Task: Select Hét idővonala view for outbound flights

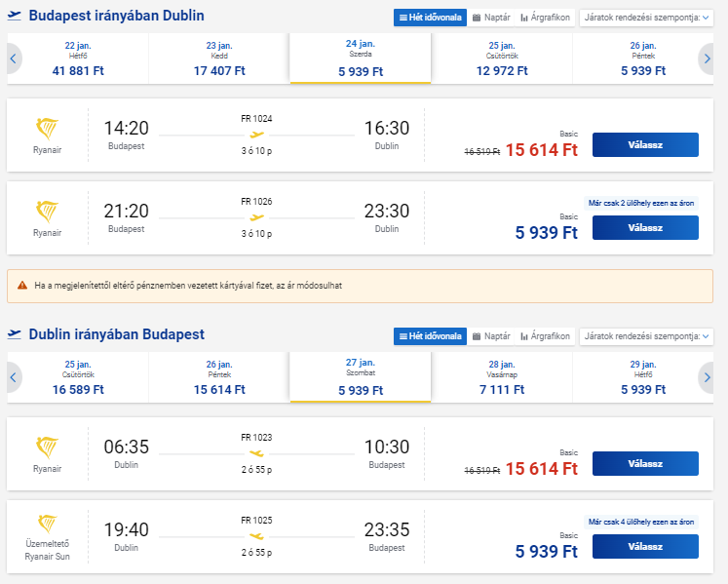Action: (x=430, y=18)
